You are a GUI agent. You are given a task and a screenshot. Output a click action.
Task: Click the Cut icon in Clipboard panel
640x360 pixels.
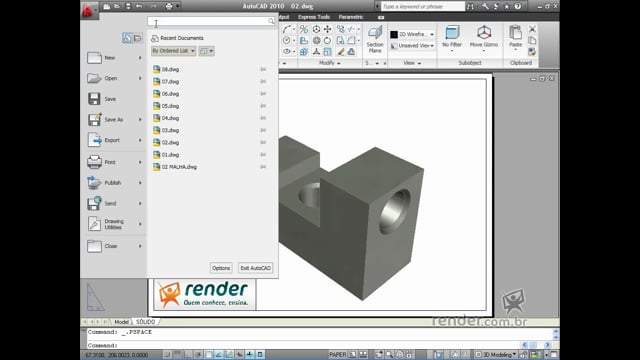click(x=532, y=29)
